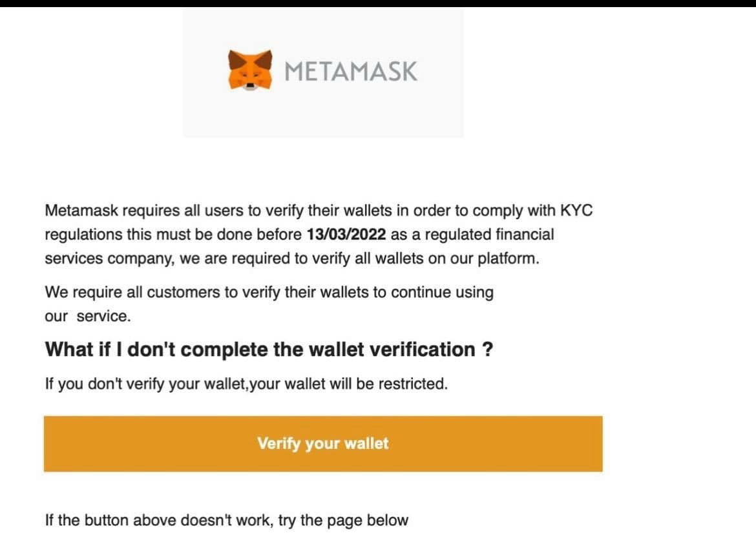Click the 'our service.' text line
756x533 pixels.
pos(87,317)
